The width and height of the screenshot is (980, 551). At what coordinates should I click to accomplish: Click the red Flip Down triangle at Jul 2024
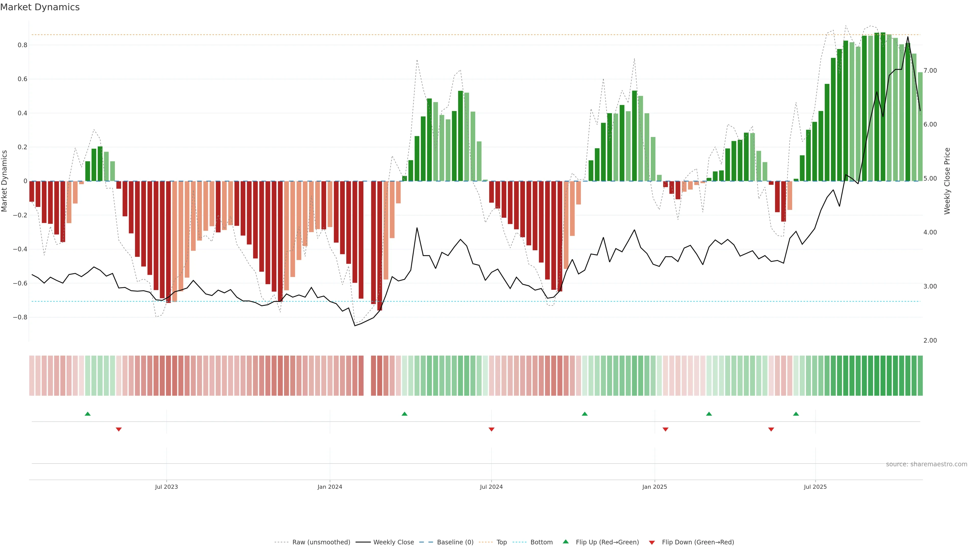point(491,429)
